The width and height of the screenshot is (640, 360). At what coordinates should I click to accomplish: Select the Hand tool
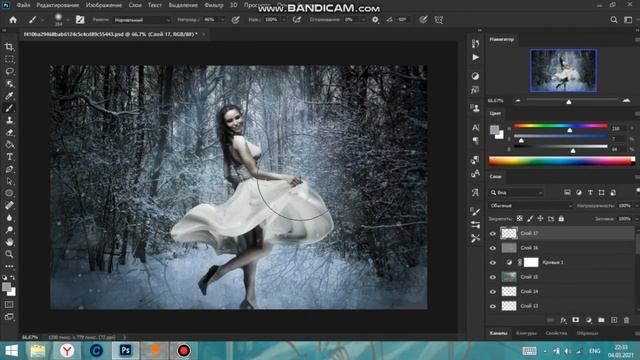9,242
